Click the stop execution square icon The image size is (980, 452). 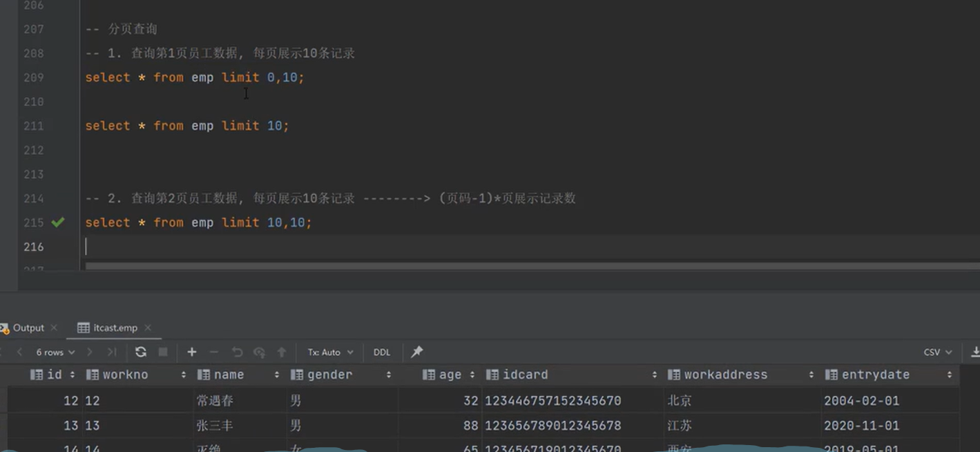click(x=163, y=352)
